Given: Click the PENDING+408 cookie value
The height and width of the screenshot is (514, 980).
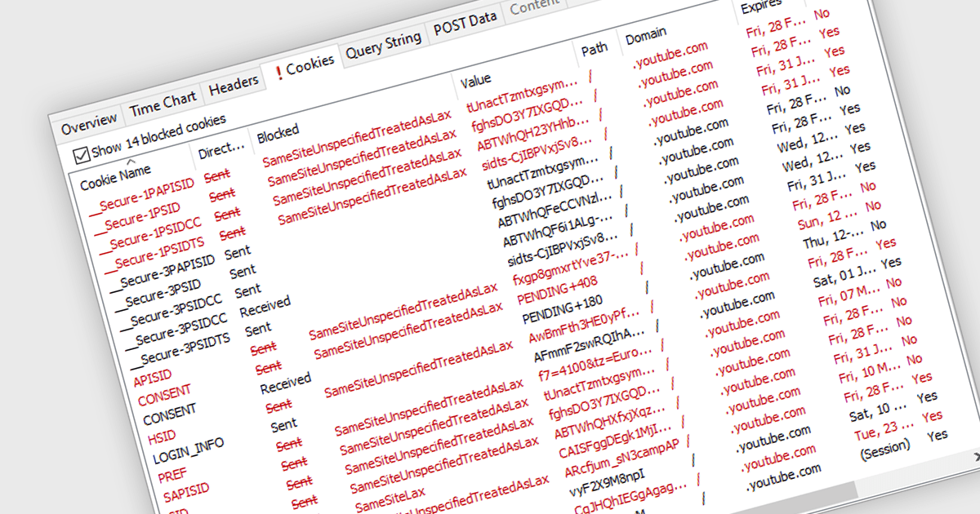Looking at the screenshot, I should [x=557, y=289].
